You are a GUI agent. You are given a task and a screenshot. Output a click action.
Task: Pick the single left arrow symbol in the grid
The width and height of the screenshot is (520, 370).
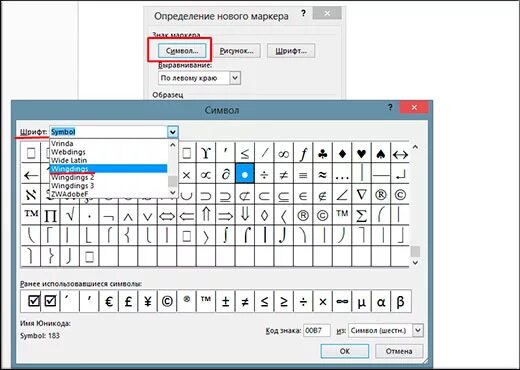pyautogui.click(x=31, y=174)
